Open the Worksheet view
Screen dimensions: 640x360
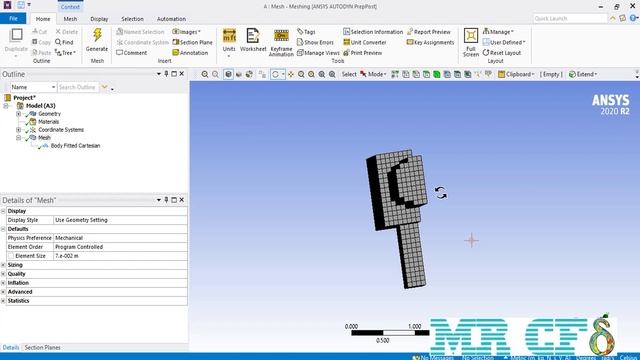coord(253,40)
